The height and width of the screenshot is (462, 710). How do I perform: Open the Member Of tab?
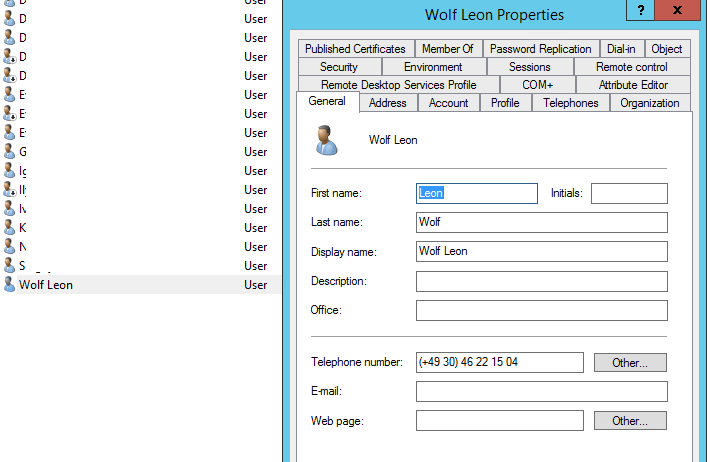pyautogui.click(x=447, y=48)
